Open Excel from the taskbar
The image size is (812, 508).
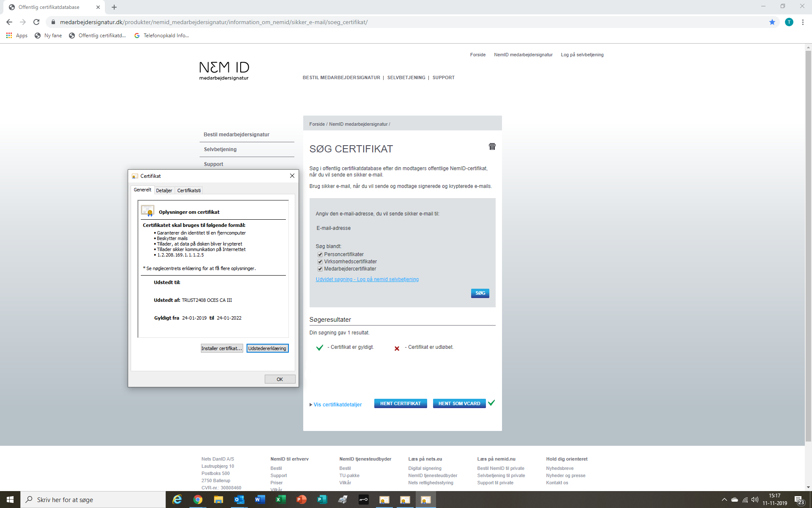point(280,500)
